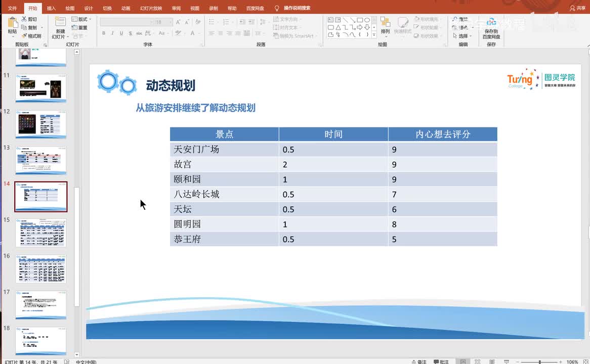Switch to the Design (设计) tab
Image resolution: width=590 pixels, height=364 pixels.
coord(89,8)
